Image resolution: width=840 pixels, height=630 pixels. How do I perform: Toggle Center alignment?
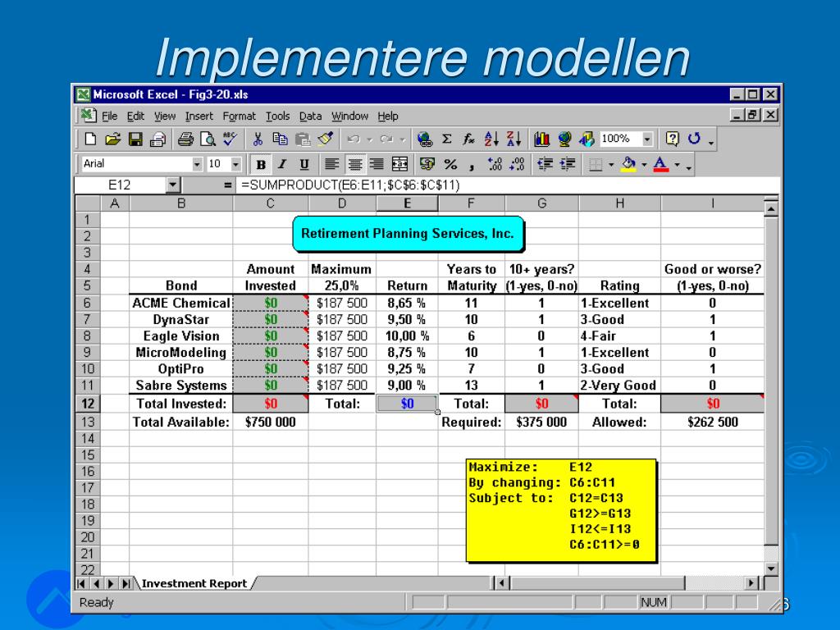click(x=354, y=164)
